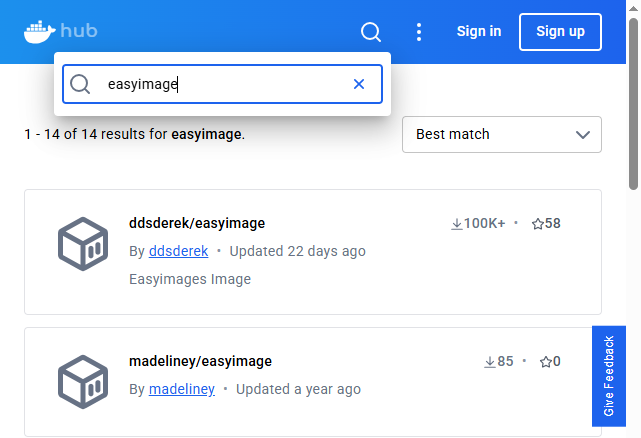Open the three-dot more options menu
Image resolution: width=641 pixels, height=438 pixels.
pos(419,32)
